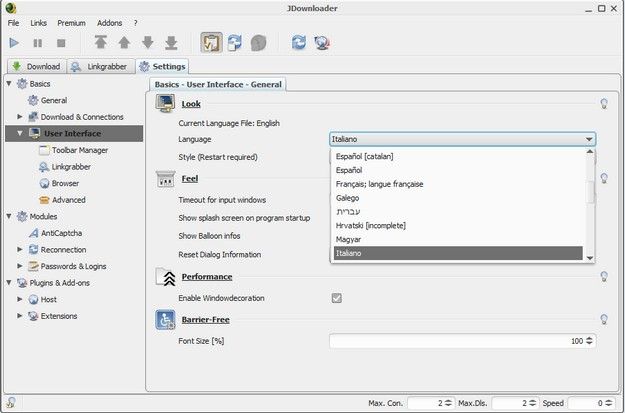The width and height of the screenshot is (625, 413).
Task: Click the Basics - User Interface - General tab
Action: (218, 85)
